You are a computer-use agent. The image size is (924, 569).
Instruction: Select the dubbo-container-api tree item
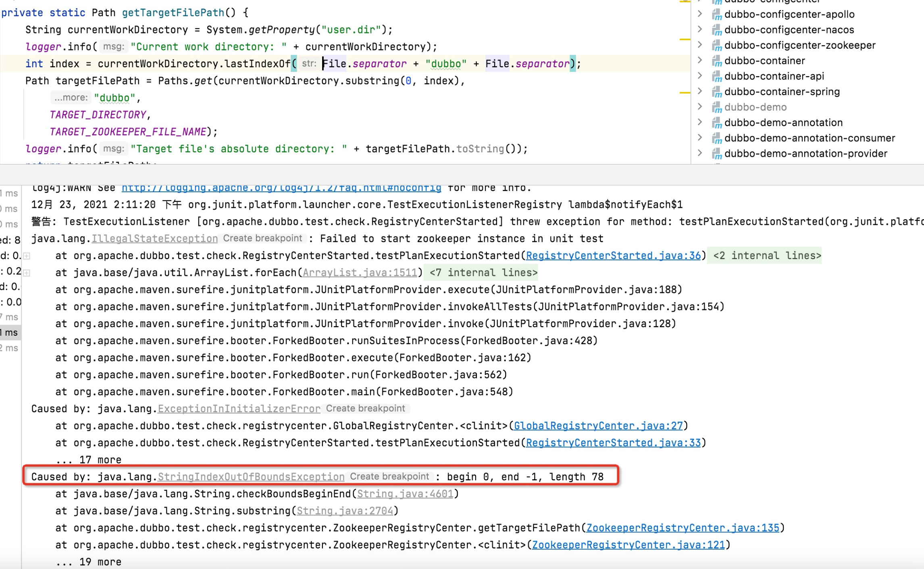pos(774,76)
